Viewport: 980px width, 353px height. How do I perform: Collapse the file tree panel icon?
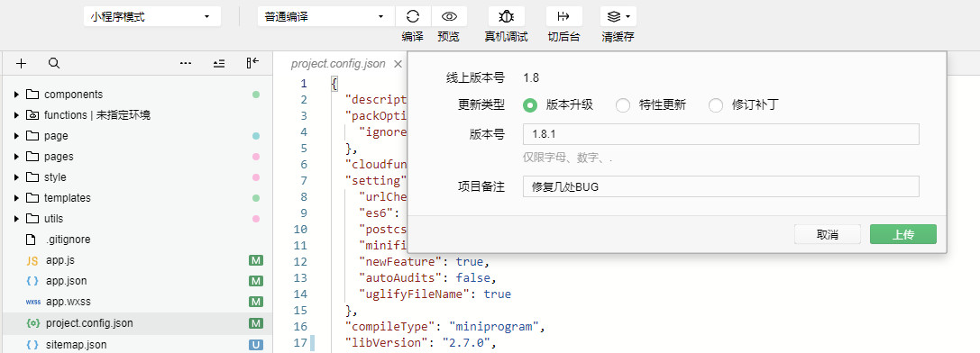[x=252, y=63]
